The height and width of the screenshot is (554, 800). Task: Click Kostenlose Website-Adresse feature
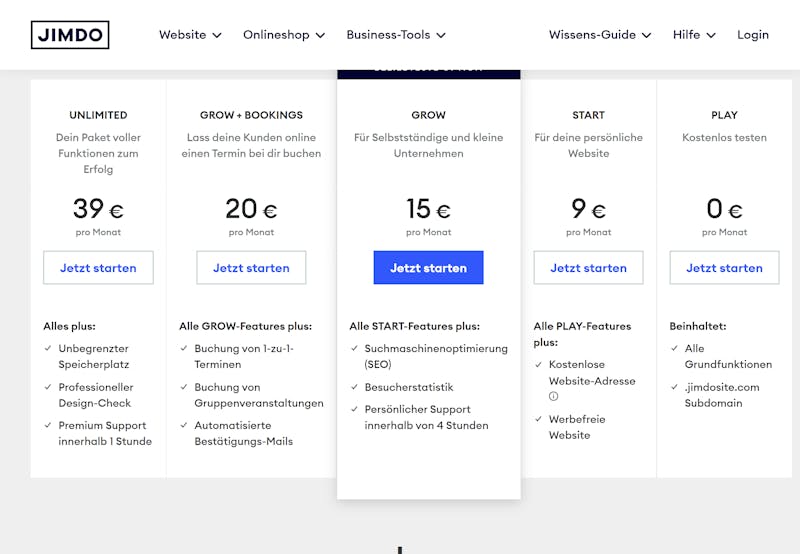(592, 372)
